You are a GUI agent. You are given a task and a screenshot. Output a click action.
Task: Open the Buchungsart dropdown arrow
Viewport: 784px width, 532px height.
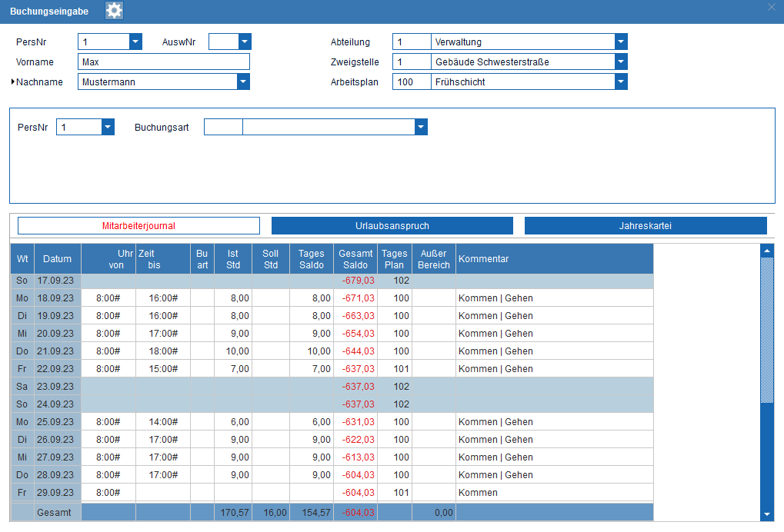[421, 127]
